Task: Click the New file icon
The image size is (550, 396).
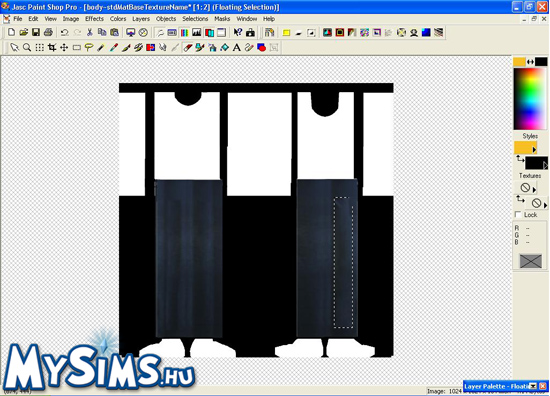Action: point(11,33)
